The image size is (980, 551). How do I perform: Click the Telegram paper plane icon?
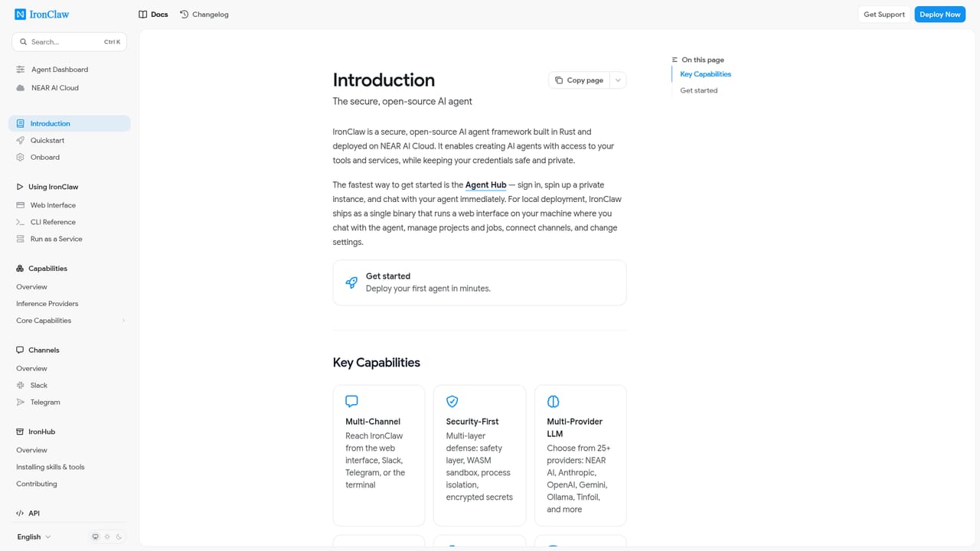coord(21,403)
